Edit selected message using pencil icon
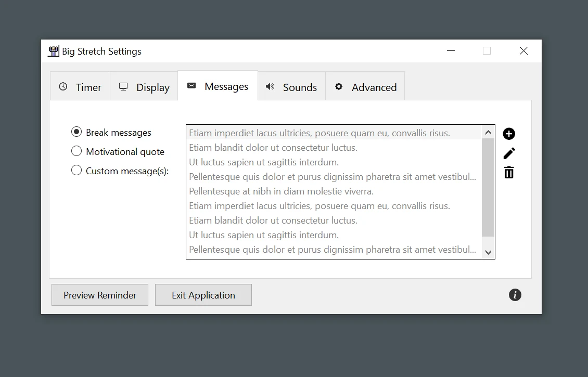588x377 pixels. pyautogui.click(x=509, y=153)
